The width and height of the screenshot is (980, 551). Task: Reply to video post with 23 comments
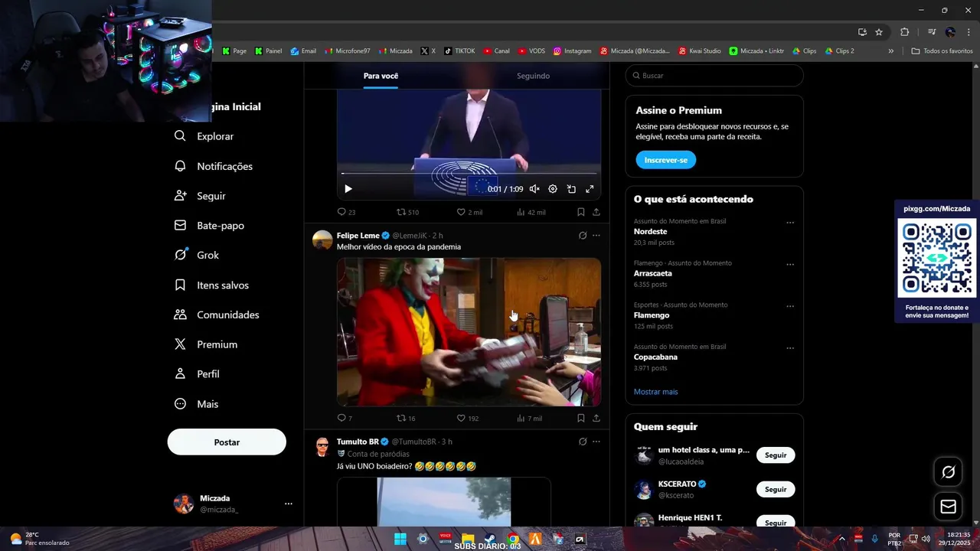click(x=346, y=212)
